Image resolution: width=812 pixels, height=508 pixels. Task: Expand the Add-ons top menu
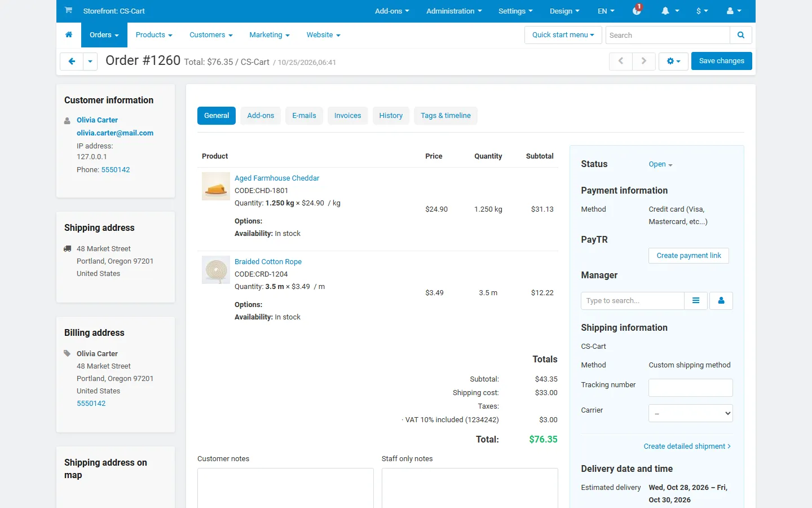392,11
